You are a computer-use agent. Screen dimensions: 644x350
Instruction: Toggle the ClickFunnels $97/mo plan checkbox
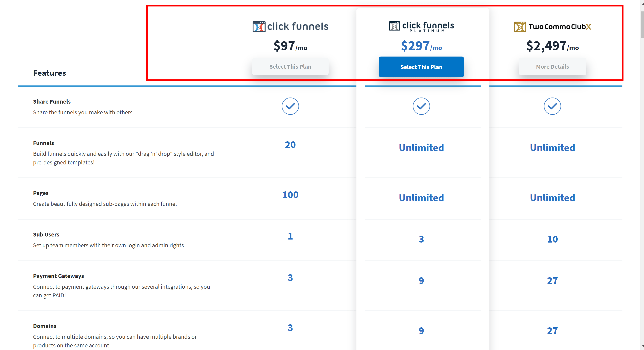[x=291, y=66]
